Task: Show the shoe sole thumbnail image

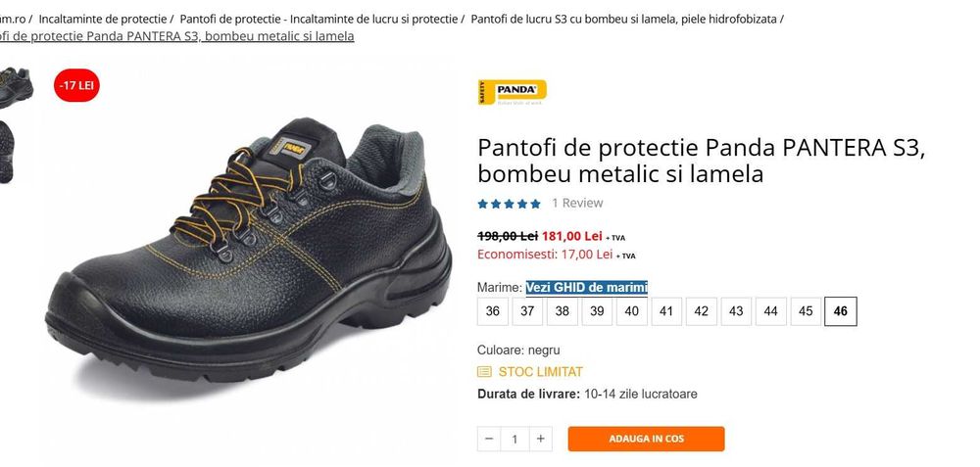Action: [7, 152]
